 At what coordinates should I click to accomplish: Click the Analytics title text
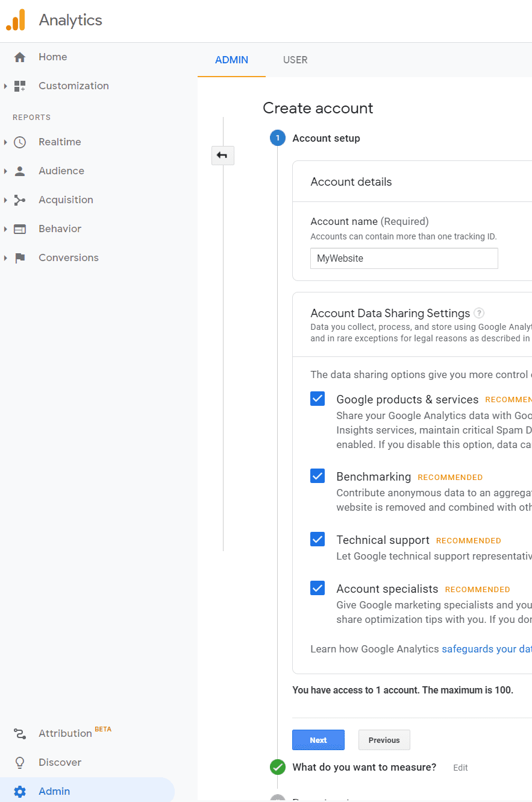[70, 20]
